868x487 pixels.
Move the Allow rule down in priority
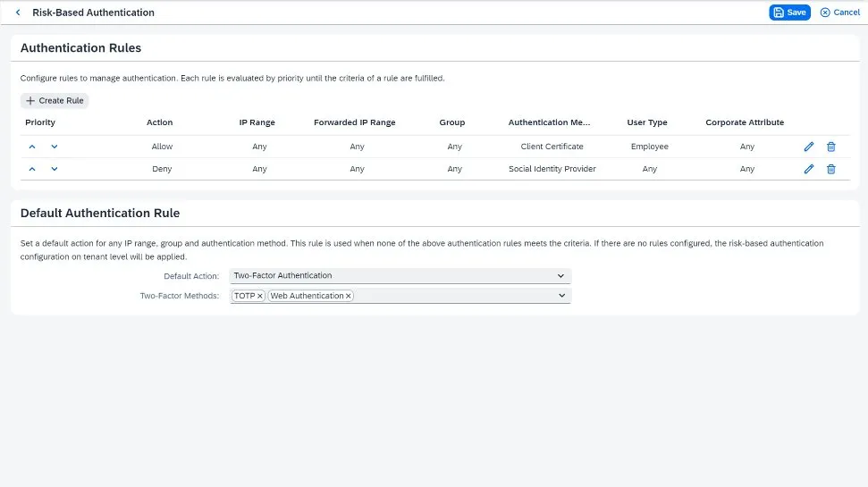[55, 147]
